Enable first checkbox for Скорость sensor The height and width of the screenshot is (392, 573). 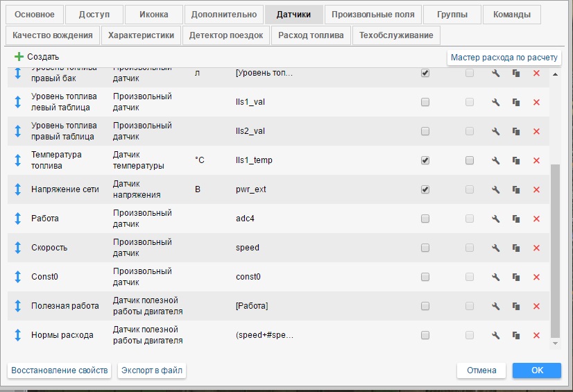pyautogui.click(x=425, y=248)
